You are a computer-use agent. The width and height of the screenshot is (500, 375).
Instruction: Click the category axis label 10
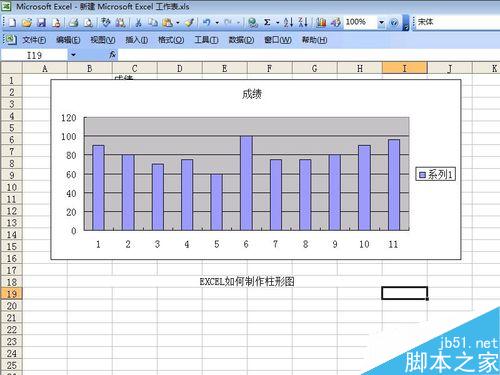tap(364, 244)
